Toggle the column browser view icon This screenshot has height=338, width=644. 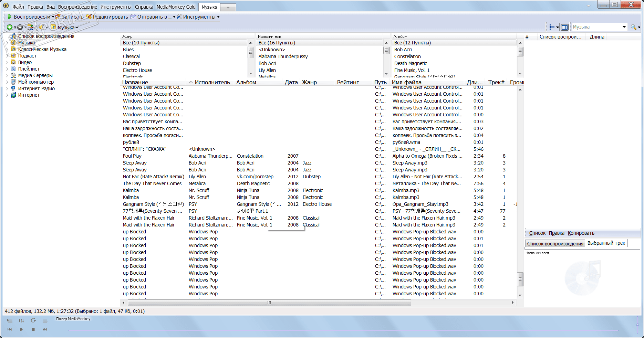pyautogui.click(x=564, y=27)
